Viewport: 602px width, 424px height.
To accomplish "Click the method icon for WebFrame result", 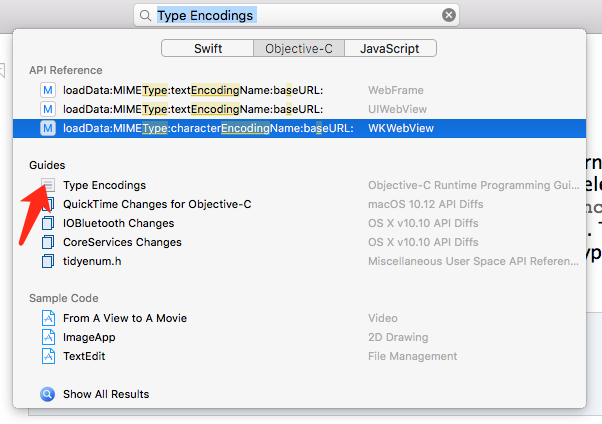I will [47, 90].
